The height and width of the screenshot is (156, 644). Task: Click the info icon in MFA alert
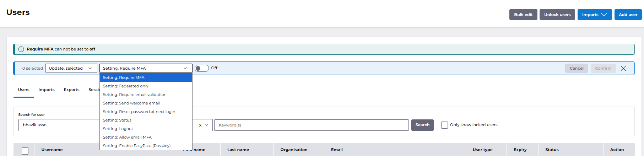coord(21,49)
